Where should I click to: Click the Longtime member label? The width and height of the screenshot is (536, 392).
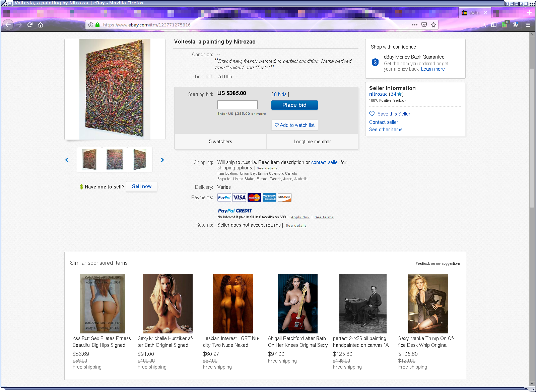(x=312, y=142)
